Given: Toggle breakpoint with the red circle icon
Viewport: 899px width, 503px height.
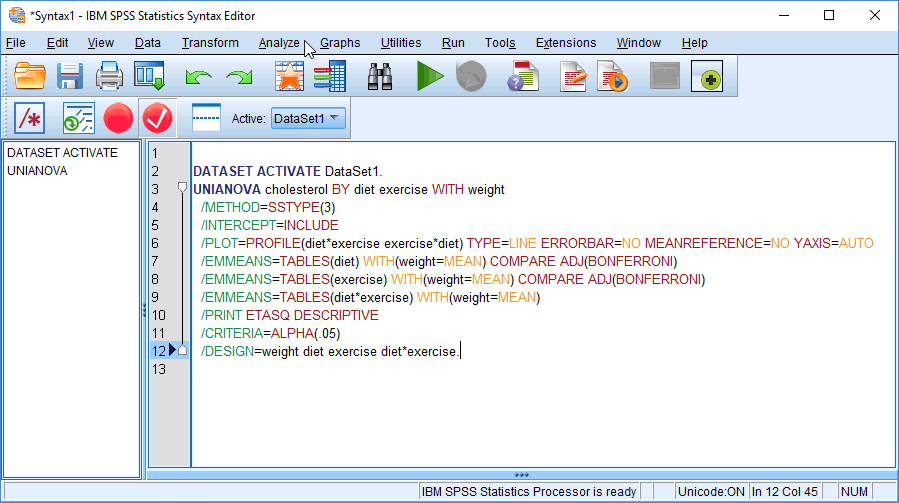Looking at the screenshot, I should pyautogui.click(x=118, y=118).
